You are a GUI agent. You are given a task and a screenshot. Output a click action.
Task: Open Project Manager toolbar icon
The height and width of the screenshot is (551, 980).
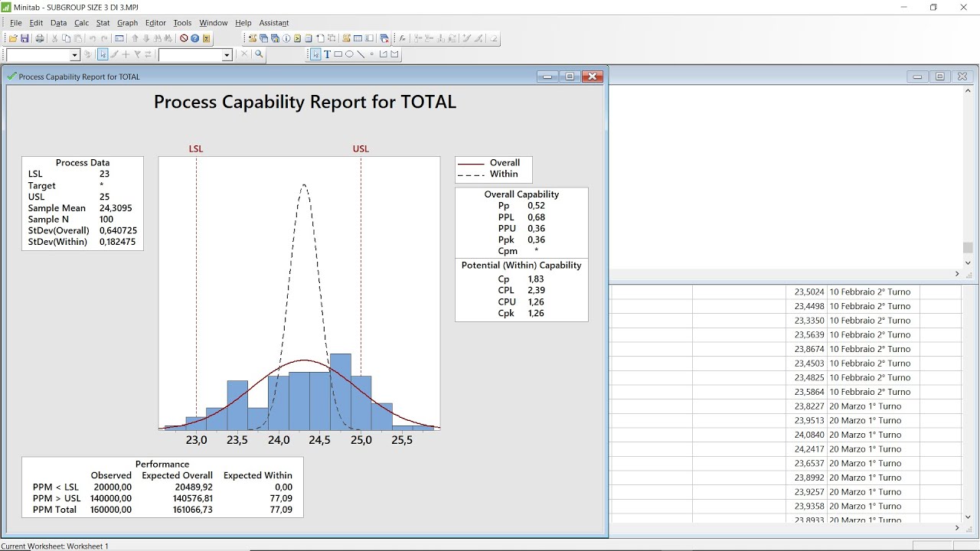[369, 38]
